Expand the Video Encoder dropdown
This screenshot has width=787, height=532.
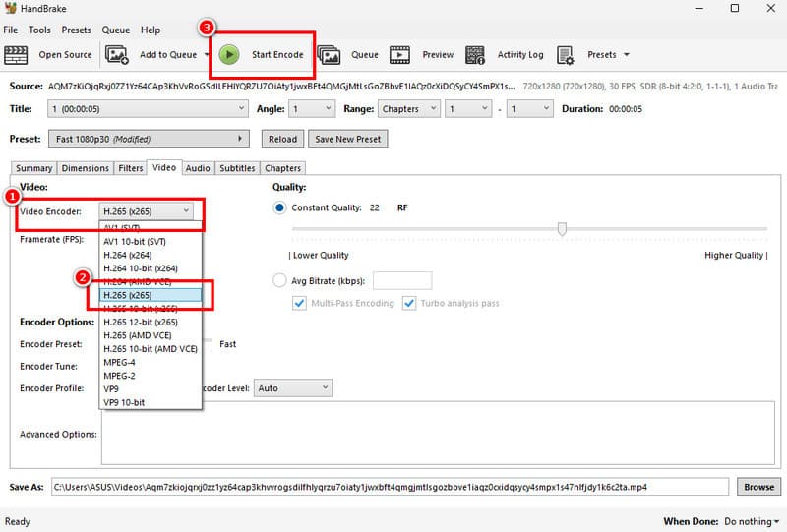146,210
